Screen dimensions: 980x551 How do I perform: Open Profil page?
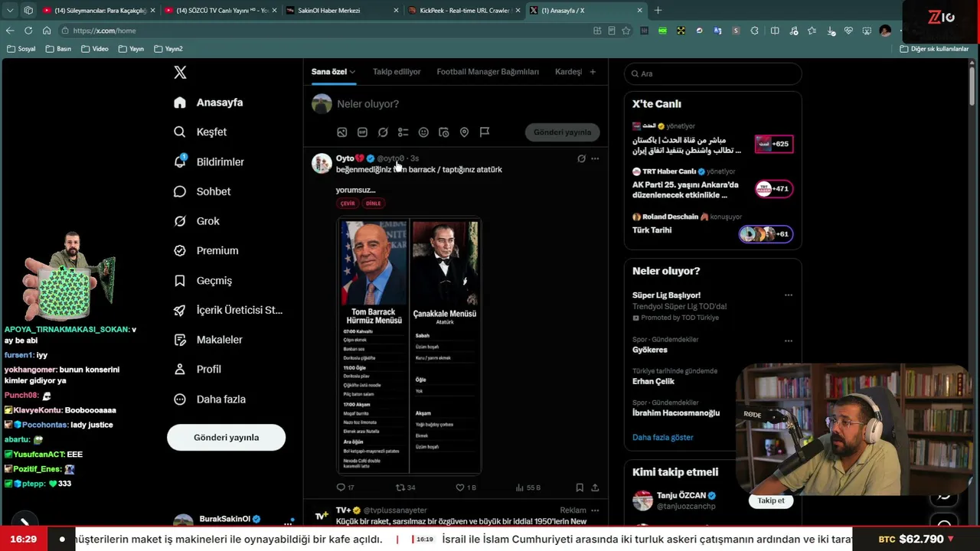click(198, 369)
